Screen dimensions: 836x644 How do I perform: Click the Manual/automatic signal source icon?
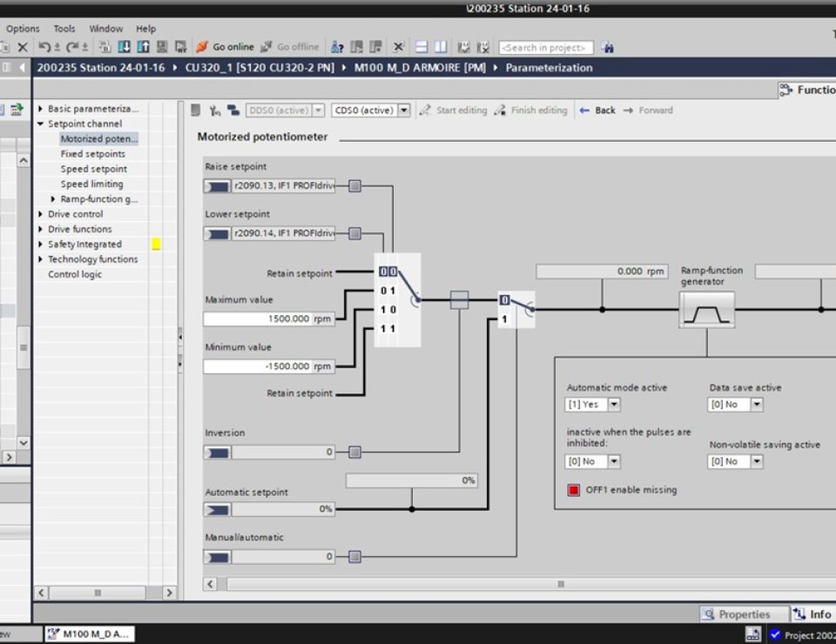pos(217,557)
